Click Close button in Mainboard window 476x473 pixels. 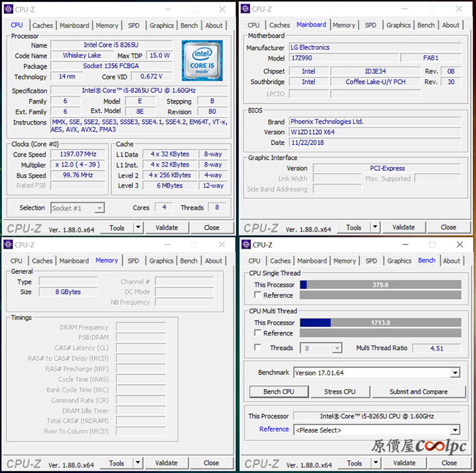[x=449, y=227]
